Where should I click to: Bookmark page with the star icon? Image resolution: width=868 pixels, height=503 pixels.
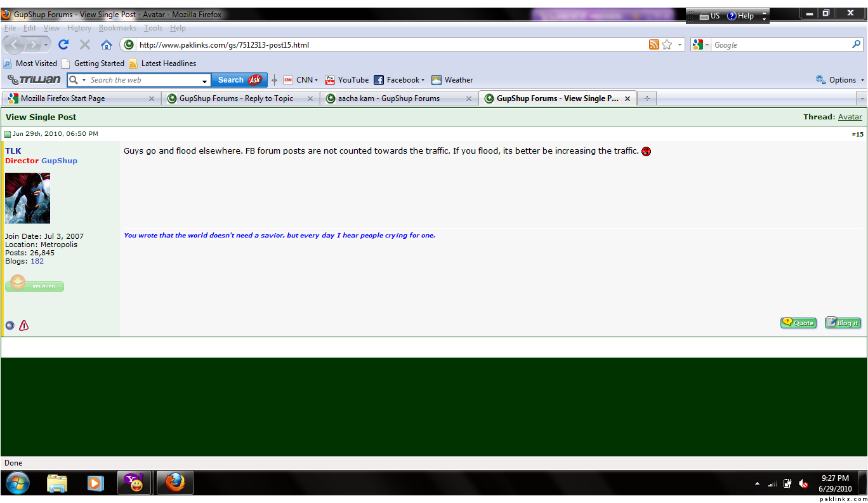[667, 44]
